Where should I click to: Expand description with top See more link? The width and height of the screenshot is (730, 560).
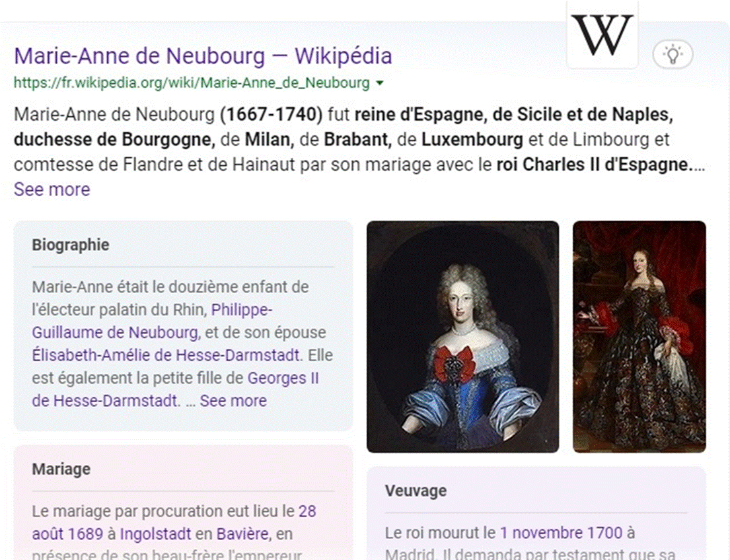pyautogui.click(x=52, y=190)
